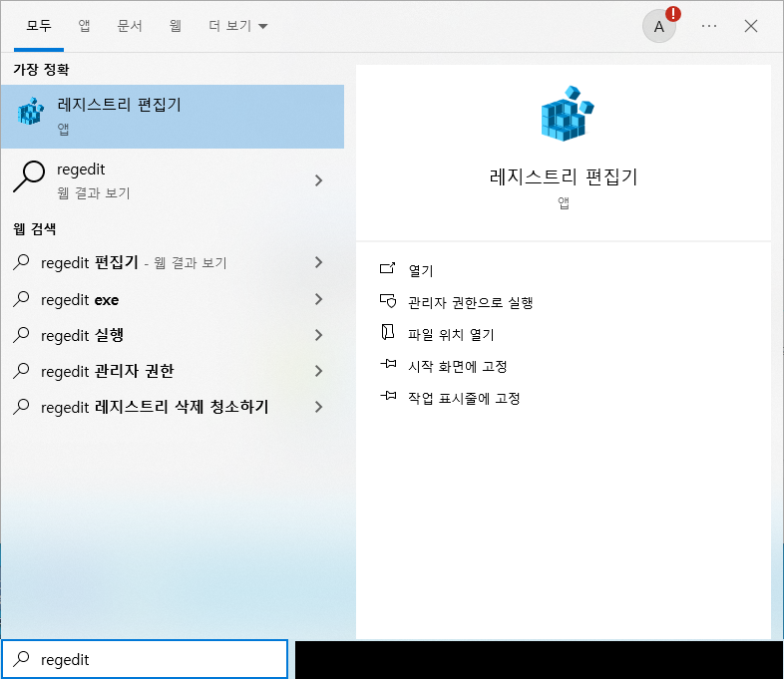Viewport: 784px width, 679px height.
Task: Click the search icon next to regedit 편집기
Action: 21,262
